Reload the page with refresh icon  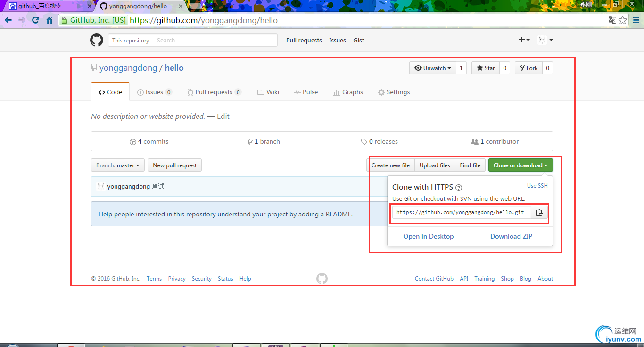[x=35, y=20]
